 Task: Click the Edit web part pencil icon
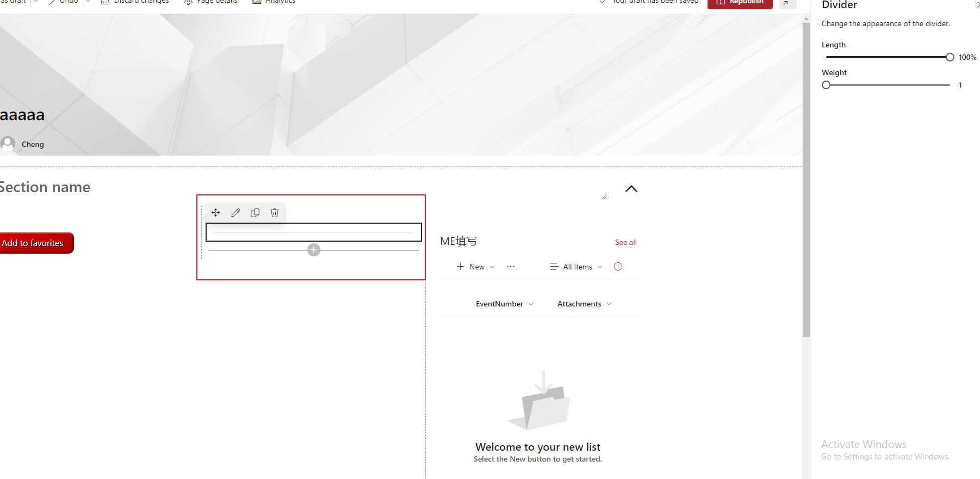[x=235, y=213]
